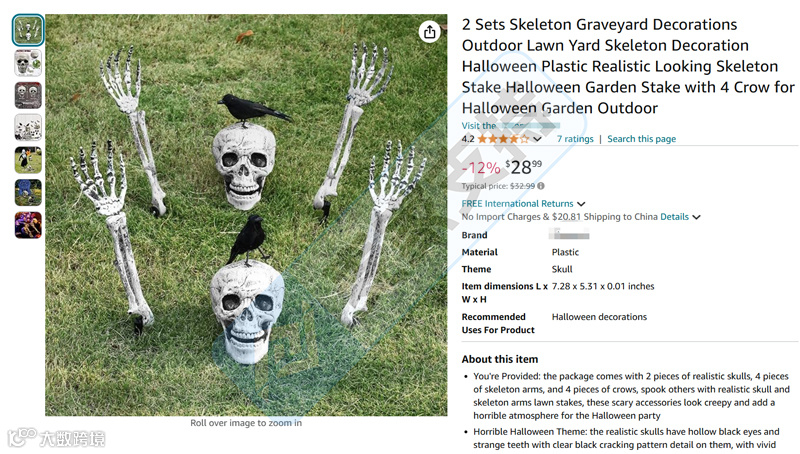Select the seventh colorful party thumbnail
The height and width of the screenshot is (454, 800).
pyautogui.click(x=28, y=225)
